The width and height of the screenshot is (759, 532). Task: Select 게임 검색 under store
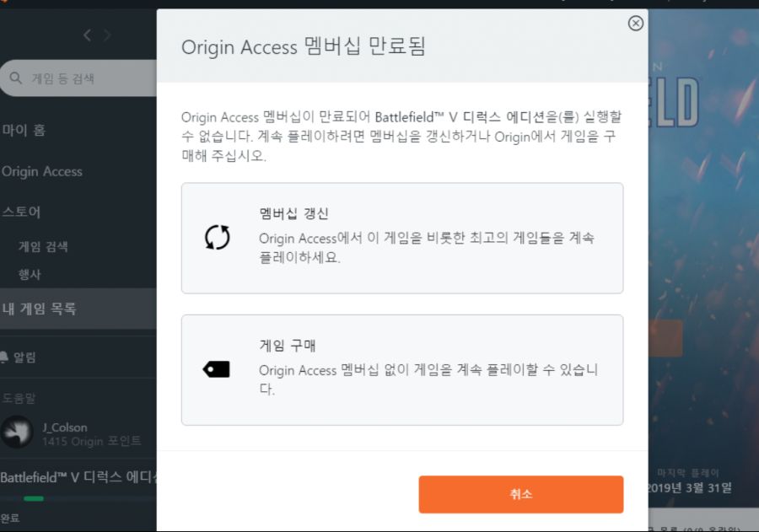[x=43, y=247]
